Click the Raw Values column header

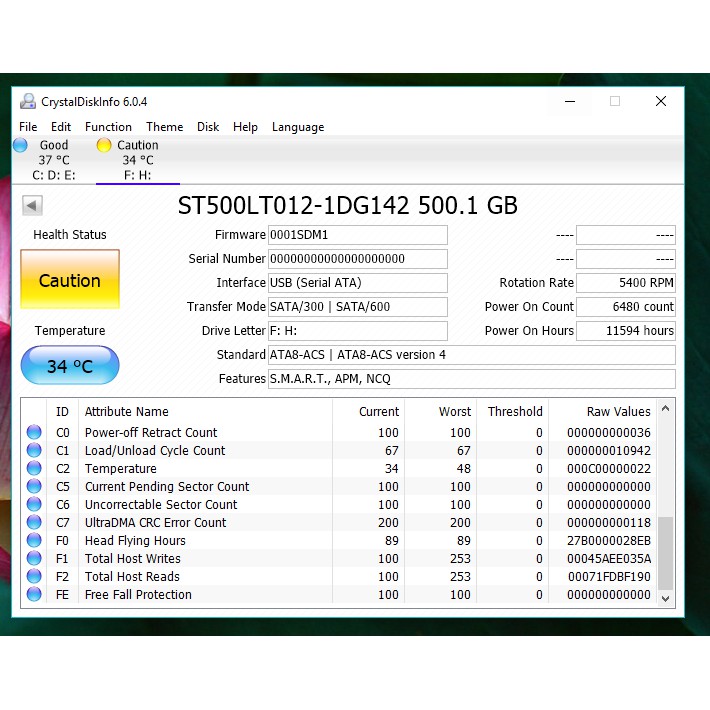click(618, 411)
